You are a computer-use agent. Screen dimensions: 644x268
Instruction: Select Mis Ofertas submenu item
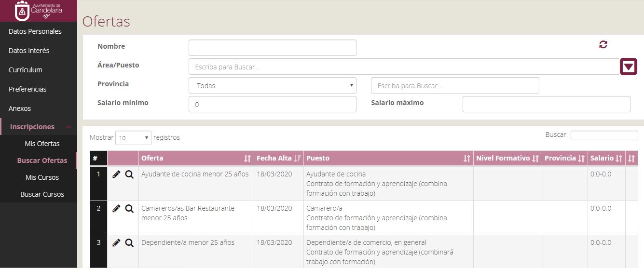pos(42,144)
